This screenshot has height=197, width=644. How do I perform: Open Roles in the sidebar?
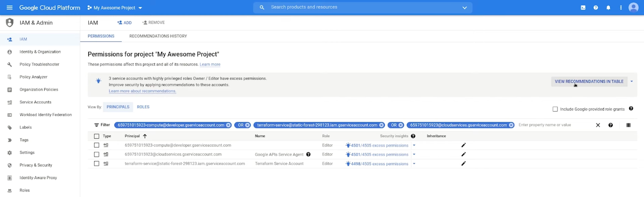coord(24,190)
